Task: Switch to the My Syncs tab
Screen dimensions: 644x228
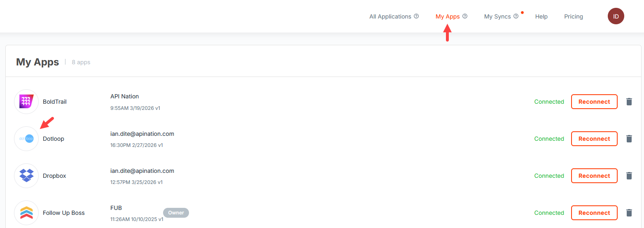Action: [497, 16]
